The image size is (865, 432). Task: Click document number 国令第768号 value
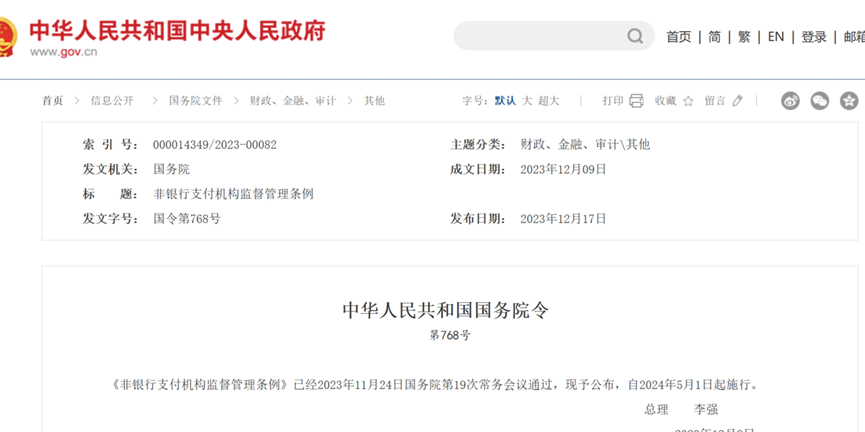tap(186, 219)
